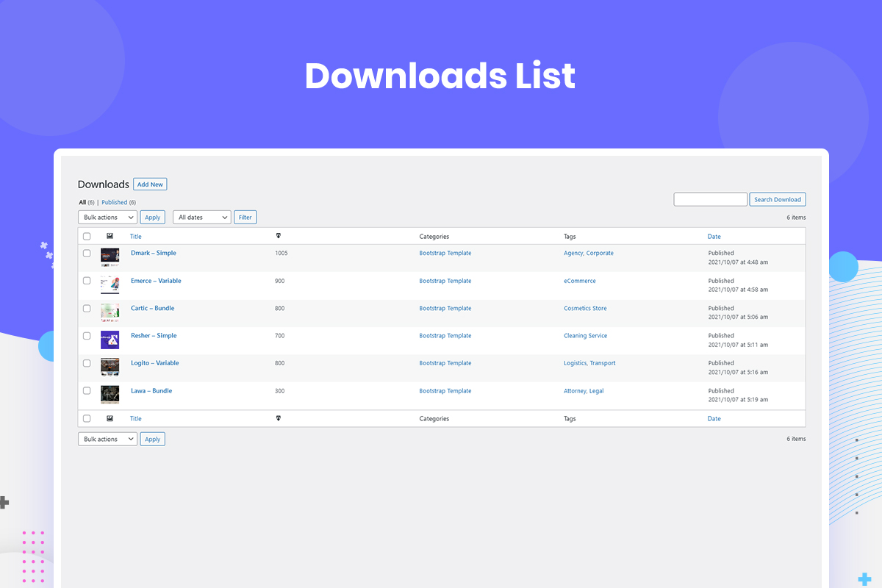Screen dimensions: 882x588
Task: Click the Logistics tag link
Action: (x=576, y=363)
